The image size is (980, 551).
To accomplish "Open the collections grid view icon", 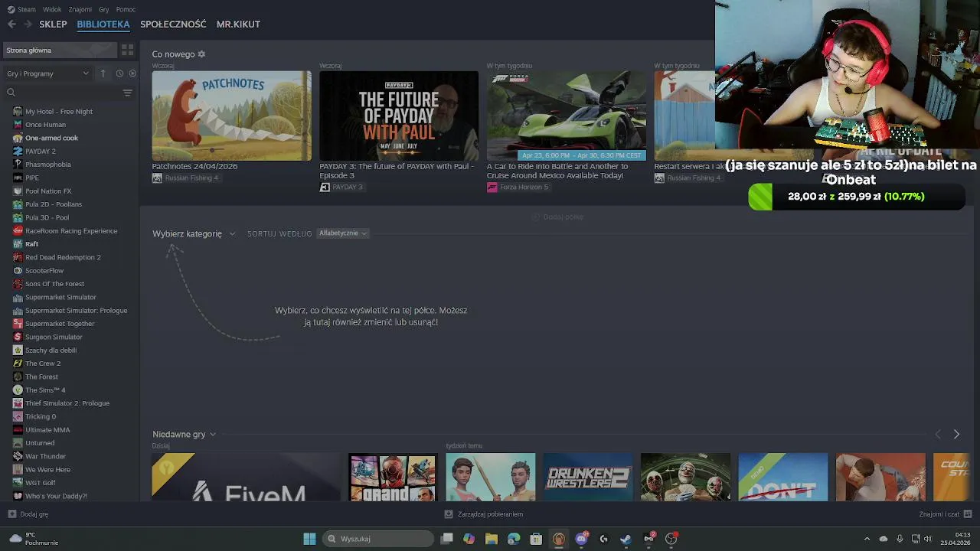I will tap(127, 51).
